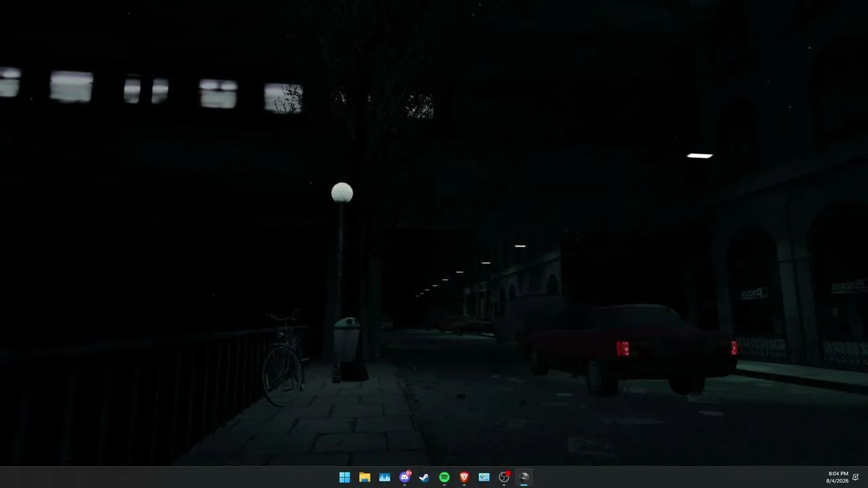Open Steam from the taskbar
This screenshot has width=868, height=488.
click(424, 477)
